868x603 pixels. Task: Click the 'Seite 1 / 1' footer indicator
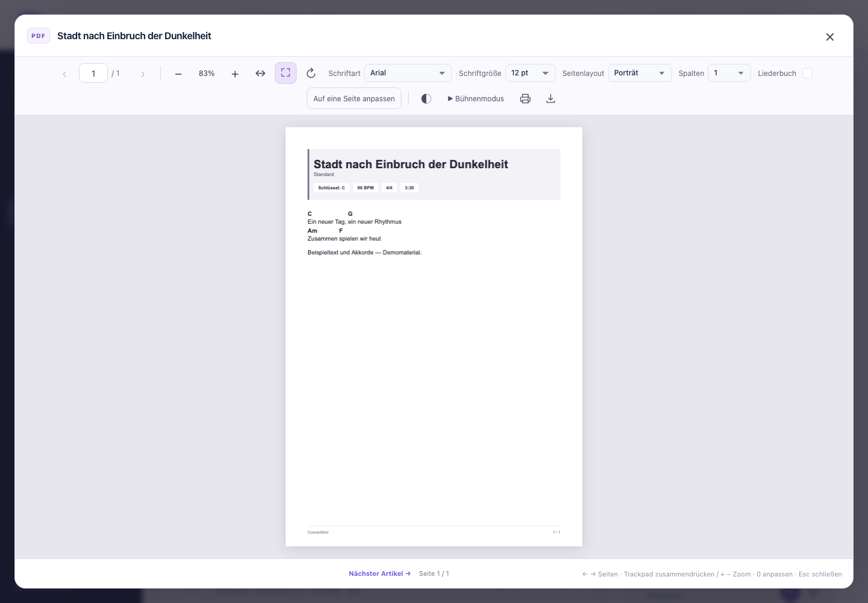(434, 573)
